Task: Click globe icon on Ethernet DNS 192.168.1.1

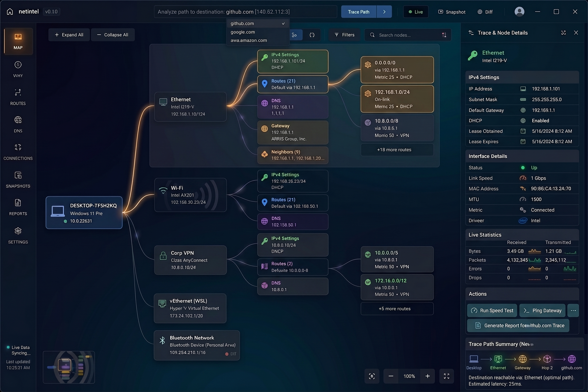Action: (265, 103)
